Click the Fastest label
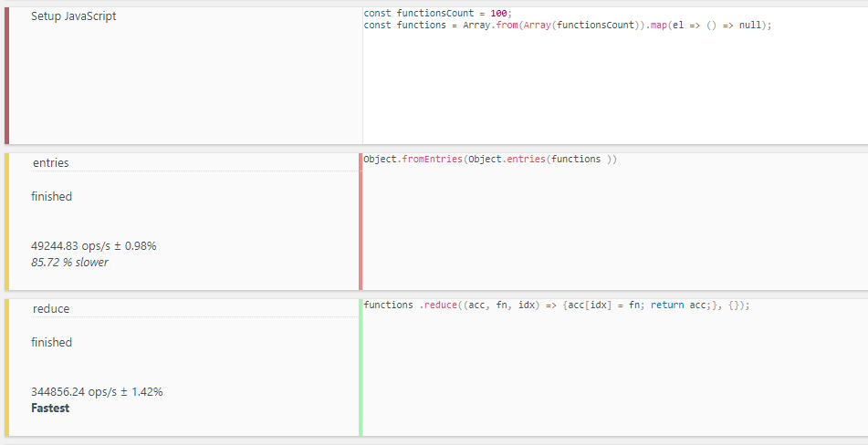This screenshot has width=868, height=445. (50, 408)
